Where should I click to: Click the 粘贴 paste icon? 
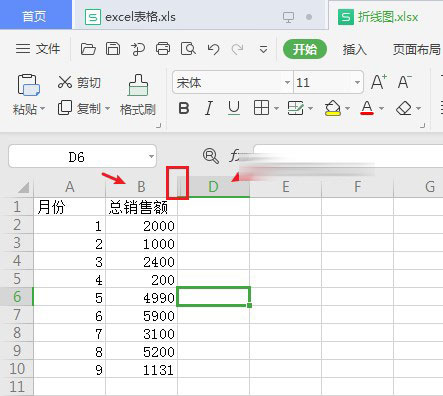point(29,85)
